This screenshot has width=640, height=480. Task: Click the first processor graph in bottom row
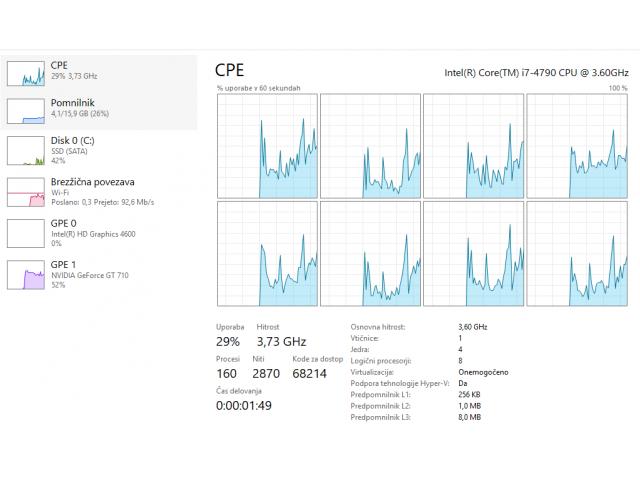[x=266, y=254]
